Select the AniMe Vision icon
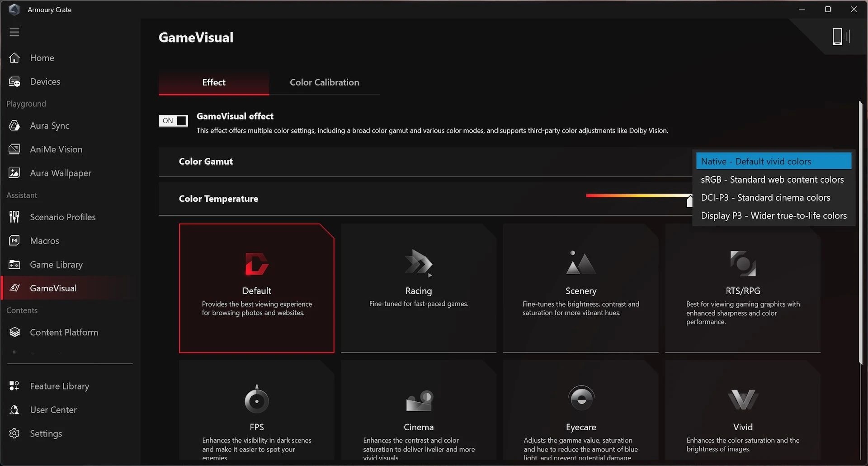This screenshot has height=466, width=868. tap(14, 149)
